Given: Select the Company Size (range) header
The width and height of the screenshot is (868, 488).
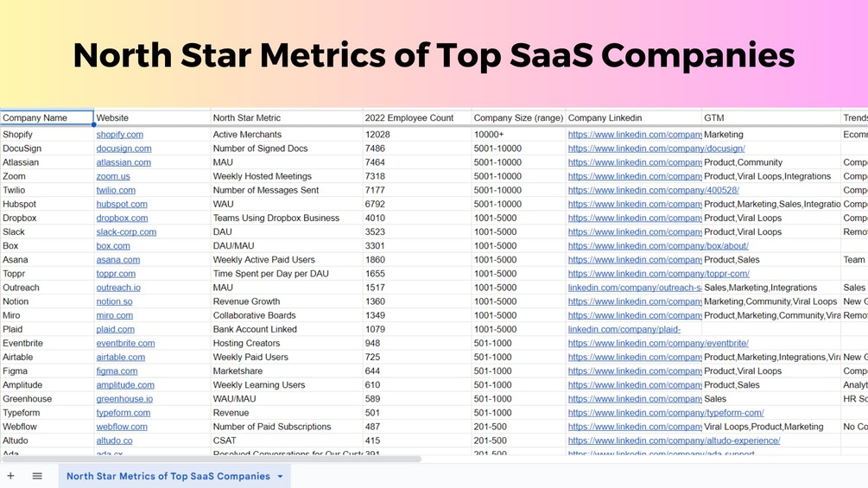Looking at the screenshot, I should pyautogui.click(x=518, y=117).
